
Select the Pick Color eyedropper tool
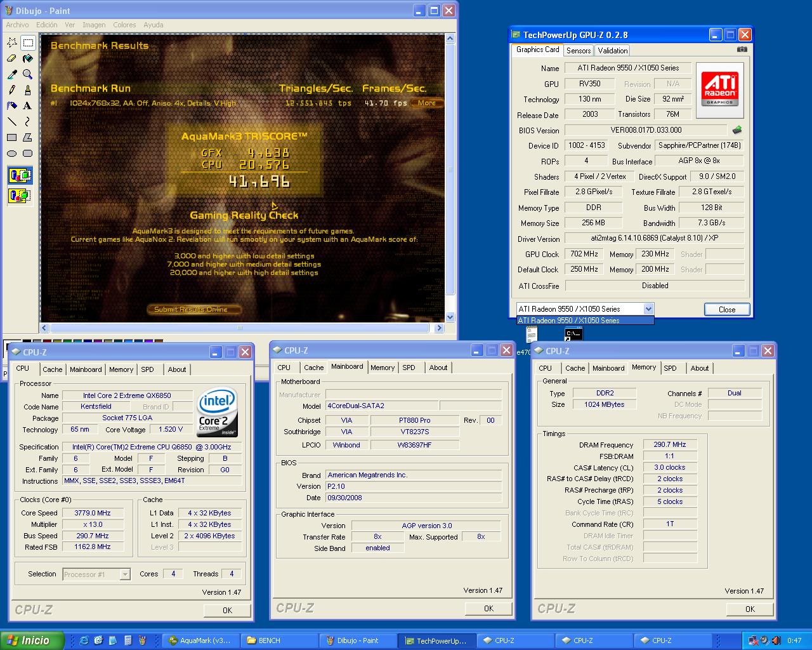click(12, 74)
